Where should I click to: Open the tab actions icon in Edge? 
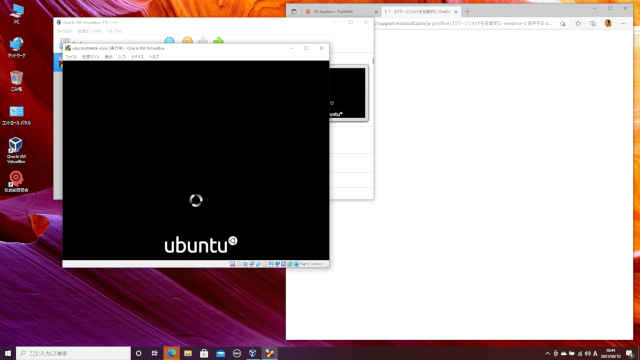294,12
